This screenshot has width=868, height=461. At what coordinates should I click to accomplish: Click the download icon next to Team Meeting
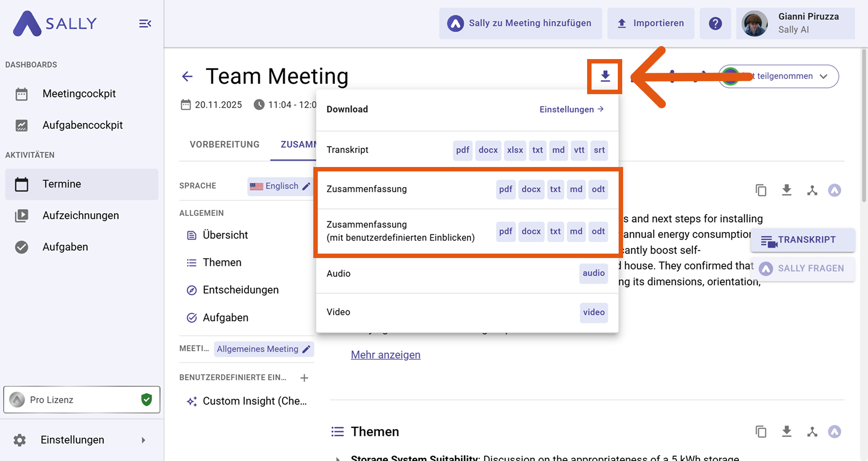click(x=605, y=76)
